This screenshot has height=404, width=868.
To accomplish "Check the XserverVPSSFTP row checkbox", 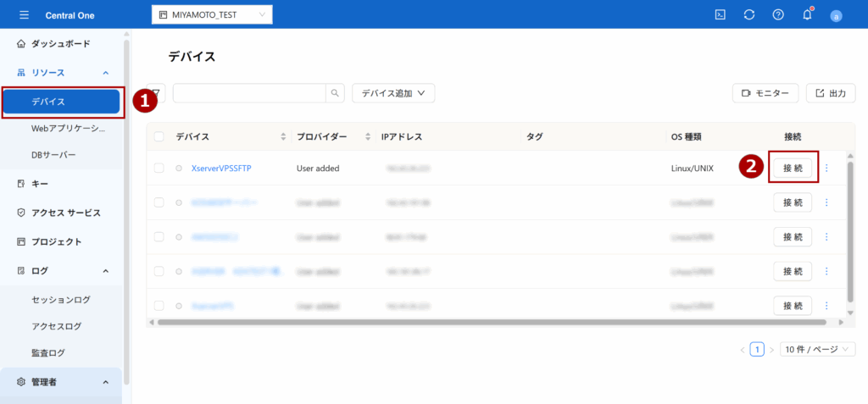I will [x=159, y=169].
